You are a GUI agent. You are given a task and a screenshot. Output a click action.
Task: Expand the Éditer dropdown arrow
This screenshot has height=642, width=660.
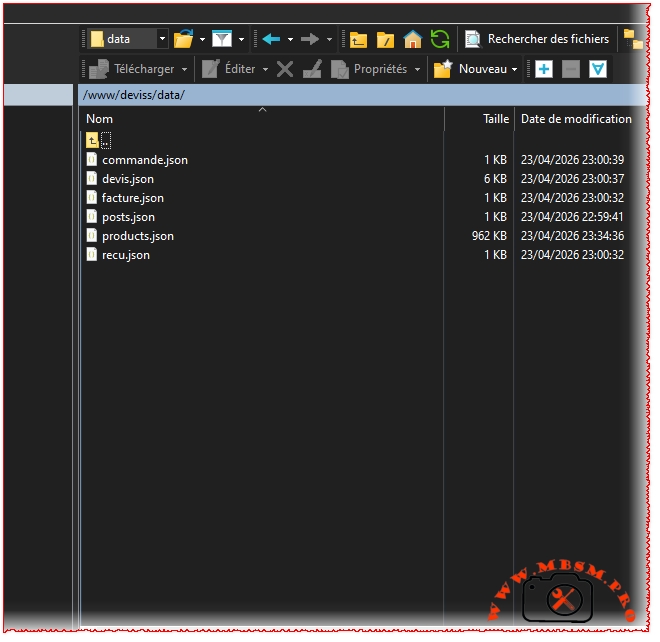[x=265, y=69]
